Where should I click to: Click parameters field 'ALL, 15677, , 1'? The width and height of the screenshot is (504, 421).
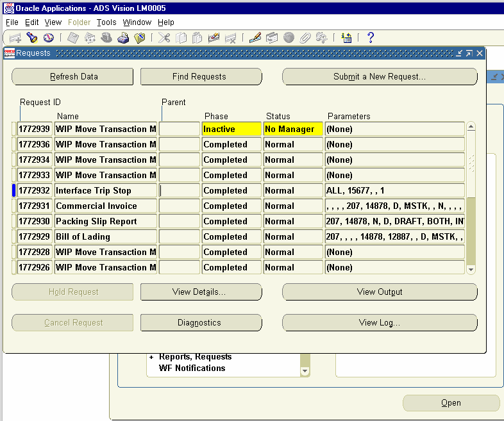click(x=395, y=190)
